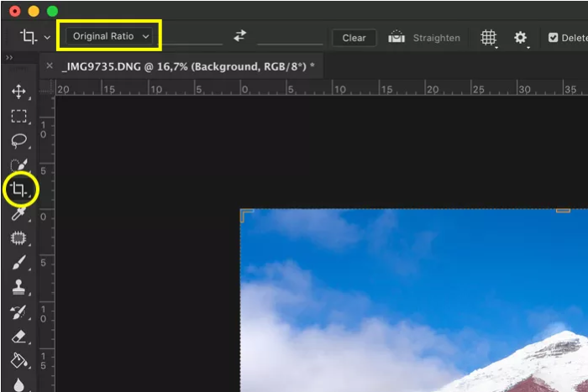
Task: Choose the Crop tool in toolbar
Action: point(19,190)
